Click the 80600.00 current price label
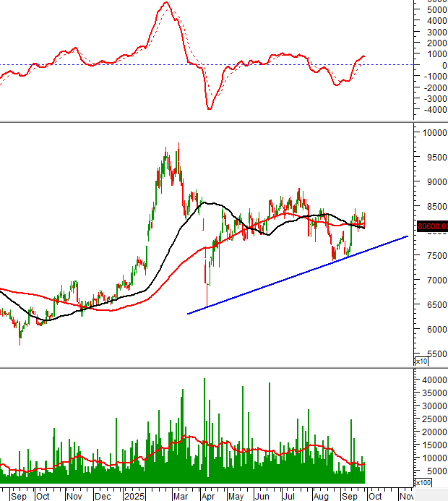This screenshot has width=448, height=501. 432,226
